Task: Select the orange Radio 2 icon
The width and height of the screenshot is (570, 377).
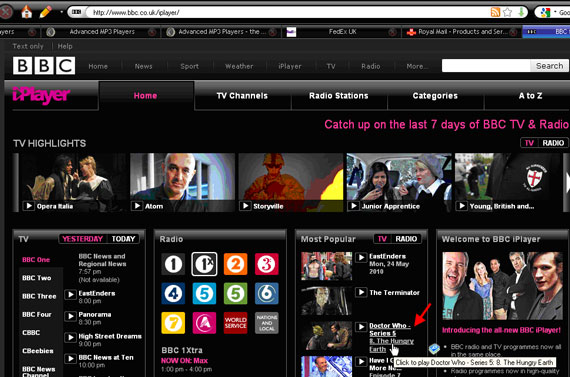Action: tap(236, 264)
